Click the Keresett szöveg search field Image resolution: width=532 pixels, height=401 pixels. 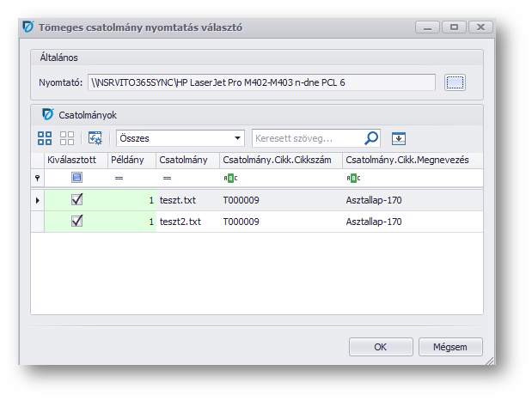tap(305, 138)
